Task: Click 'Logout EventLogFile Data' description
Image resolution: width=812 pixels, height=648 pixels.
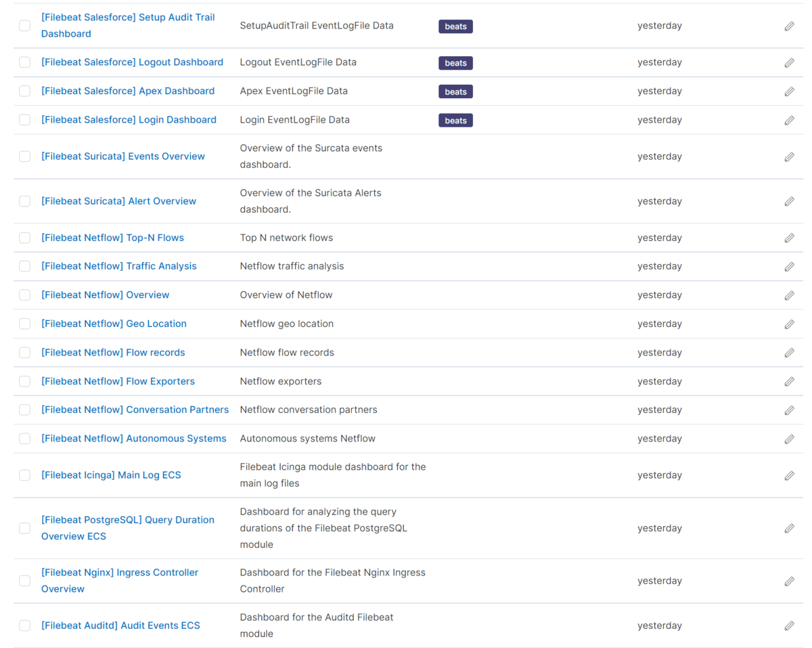Action: pos(298,62)
